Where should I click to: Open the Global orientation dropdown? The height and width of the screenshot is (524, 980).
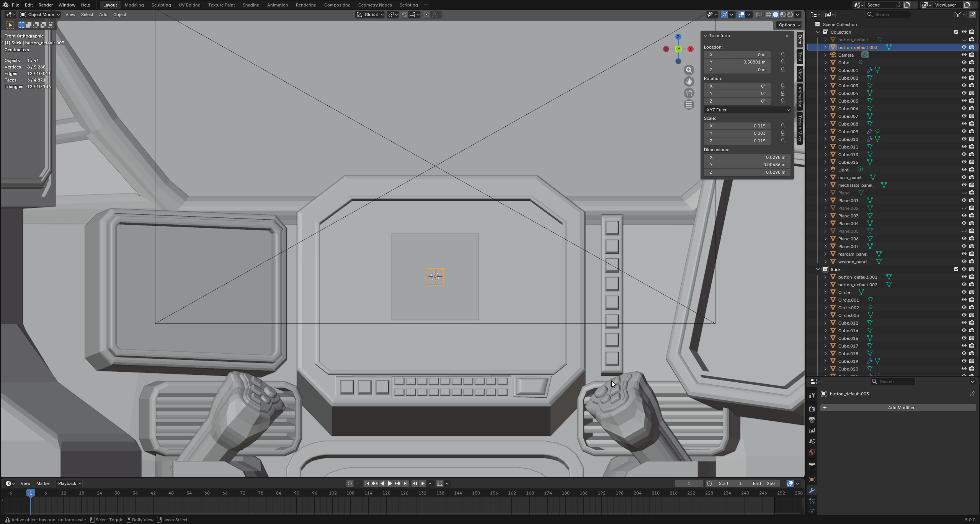pos(370,15)
